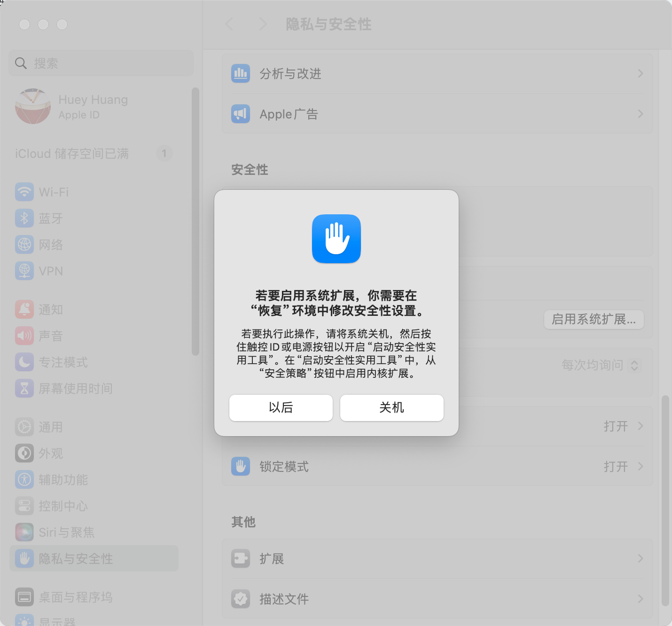Screen dimensions: 672x626
Task: Select 专注模式 in the sidebar
Action: point(94,362)
